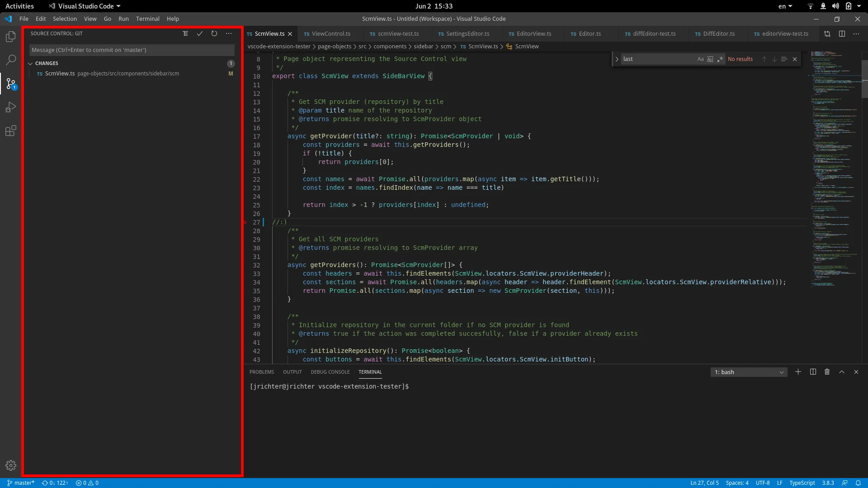
Task: Open the Search view in activity bar
Action: click(x=11, y=60)
